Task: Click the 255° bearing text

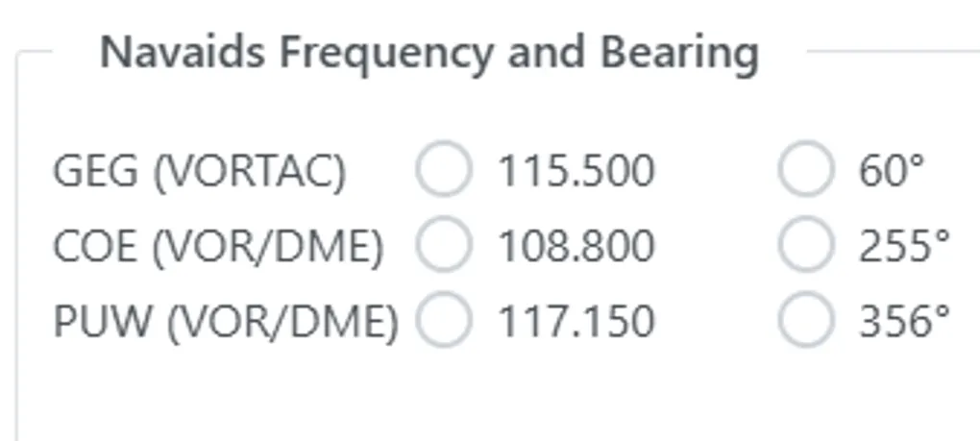Action: point(904,248)
